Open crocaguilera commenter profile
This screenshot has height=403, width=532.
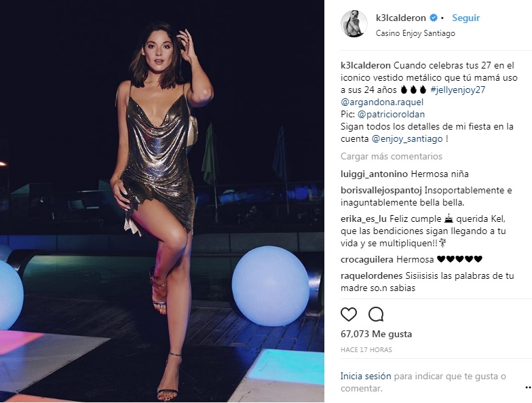click(x=367, y=259)
